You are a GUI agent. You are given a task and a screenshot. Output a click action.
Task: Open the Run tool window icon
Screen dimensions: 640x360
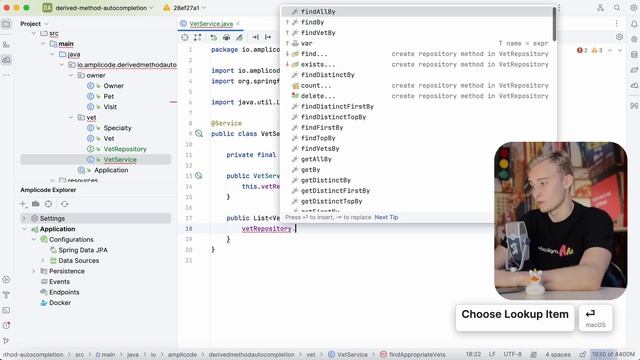coord(7,280)
